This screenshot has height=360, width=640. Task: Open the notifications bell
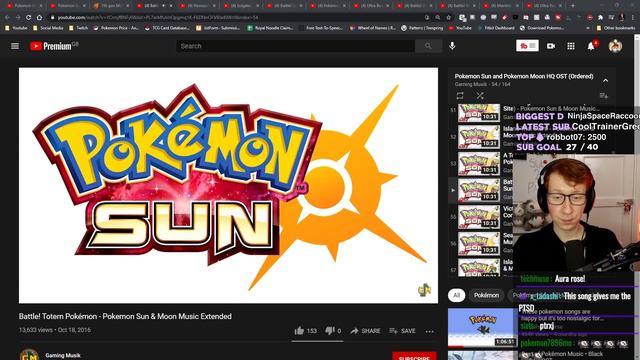[591, 46]
